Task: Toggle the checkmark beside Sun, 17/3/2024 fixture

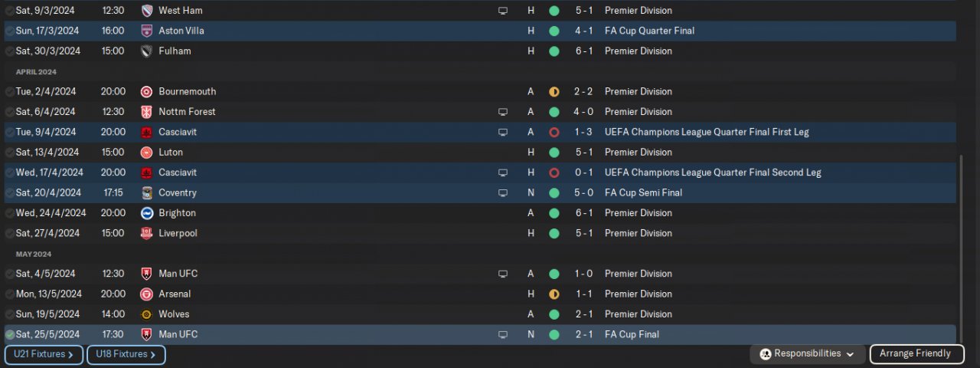Action: pyautogui.click(x=9, y=31)
